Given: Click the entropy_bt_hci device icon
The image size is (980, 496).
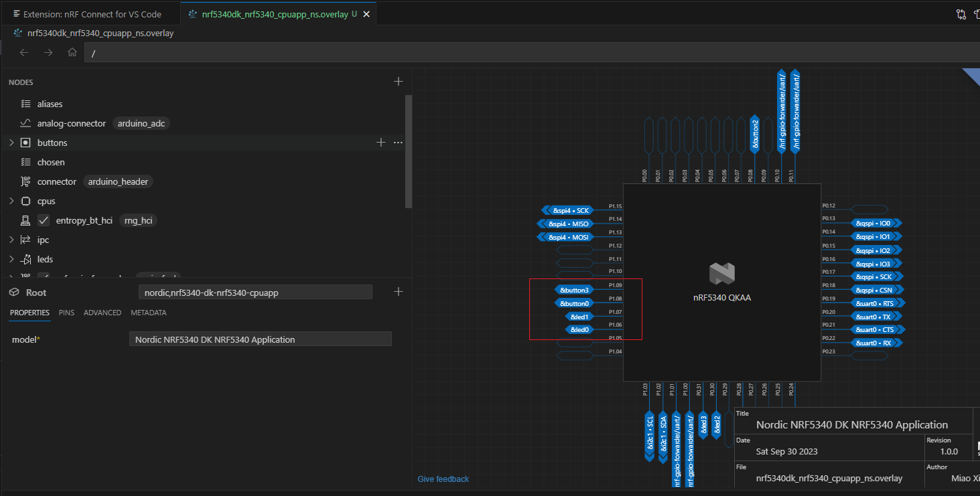Looking at the screenshot, I should 25,221.
